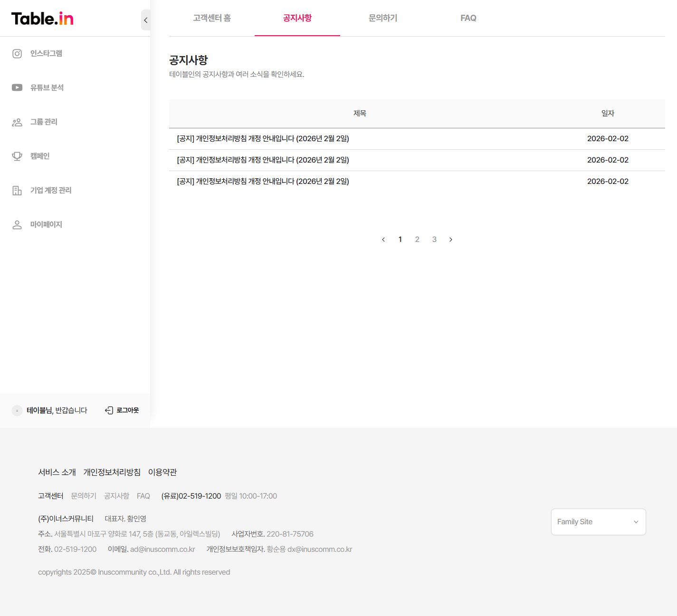
Task: Go to next page of notices
Action: pos(451,240)
